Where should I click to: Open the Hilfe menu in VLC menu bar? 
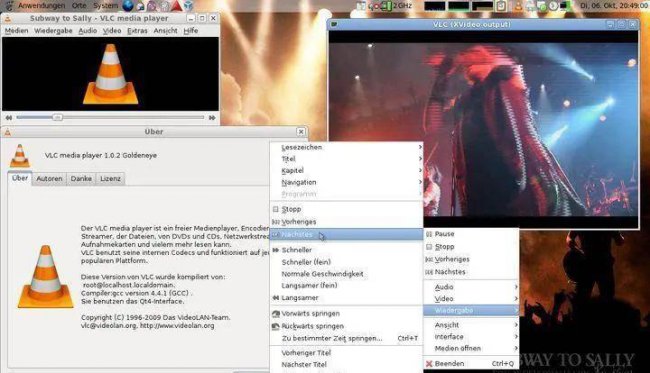[x=191, y=31]
